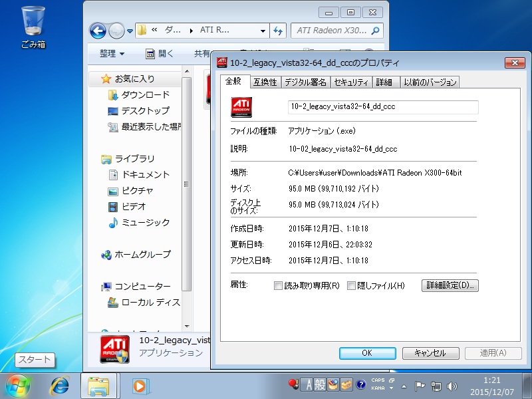This screenshot has height=399, width=532.
Task: Switch to the 全般 tab
Action: [233, 81]
